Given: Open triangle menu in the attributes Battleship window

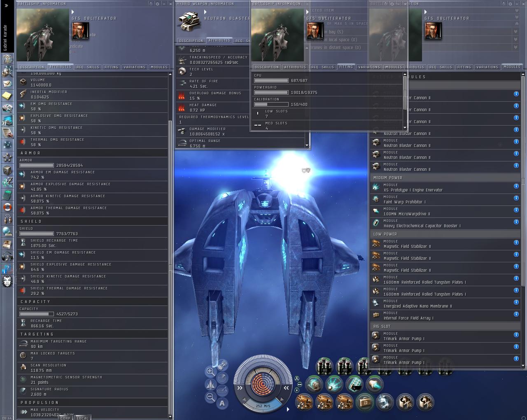Looking at the screenshot, I should tap(73, 12).
